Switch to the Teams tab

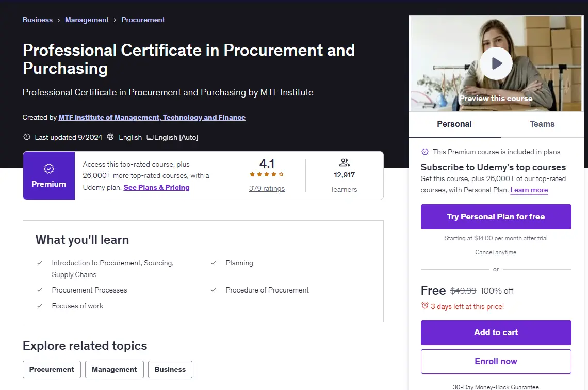coord(542,124)
